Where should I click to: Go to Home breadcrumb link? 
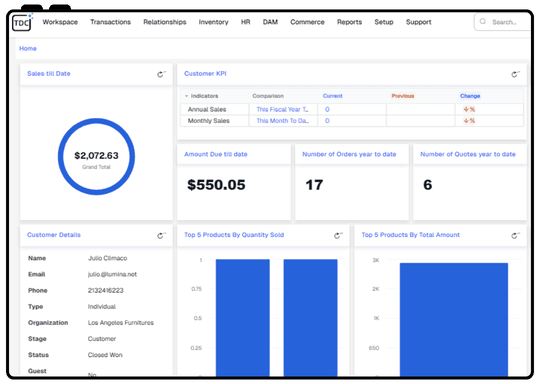28,49
